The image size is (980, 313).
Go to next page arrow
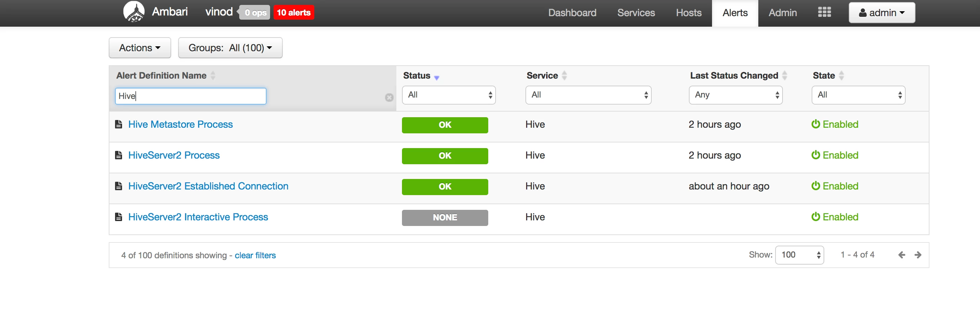[x=918, y=255]
